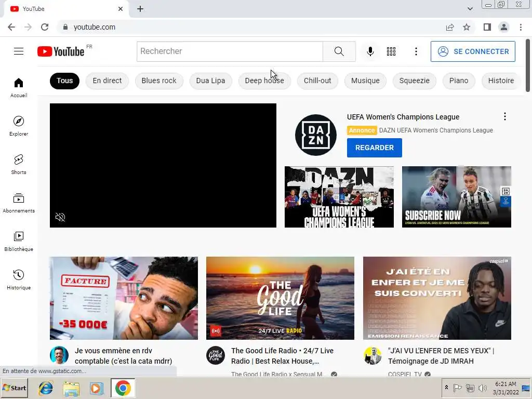
Task: Open Chrome three-dot menu
Action: coord(521,27)
